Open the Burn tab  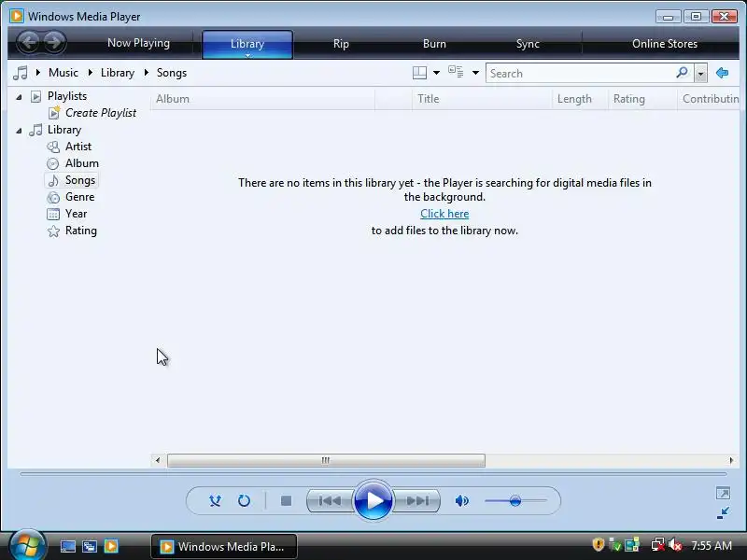point(434,44)
